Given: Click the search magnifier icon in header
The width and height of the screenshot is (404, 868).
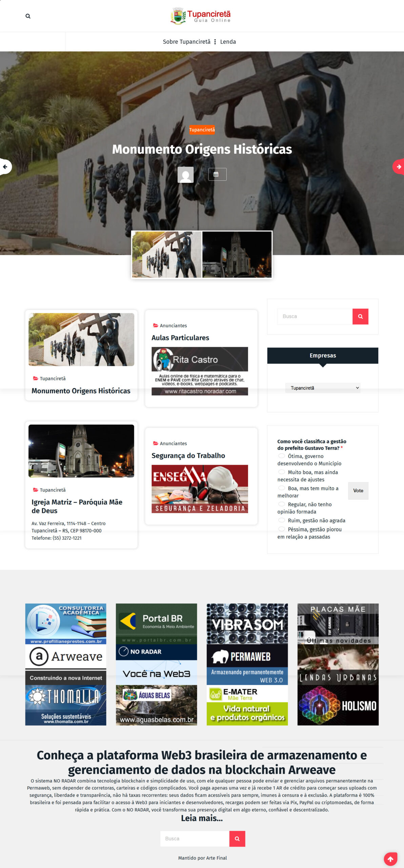Looking at the screenshot, I should (x=28, y=16).
